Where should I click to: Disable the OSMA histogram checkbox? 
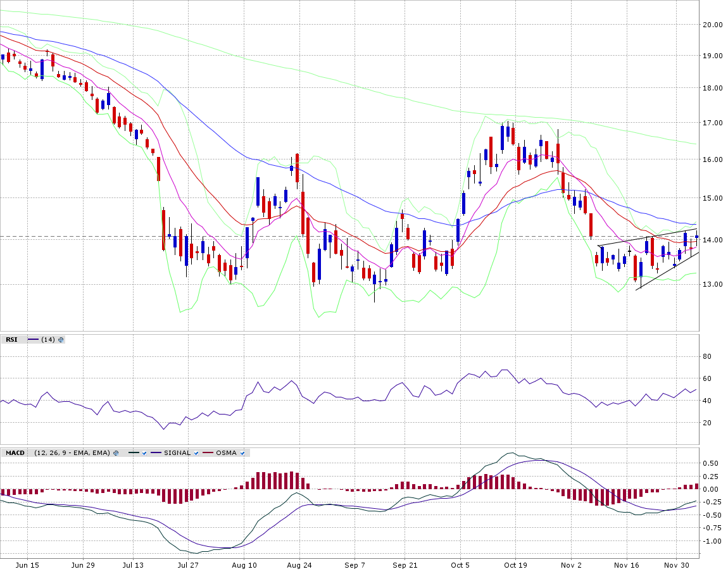pyautogui.click(x=242, y=453)
